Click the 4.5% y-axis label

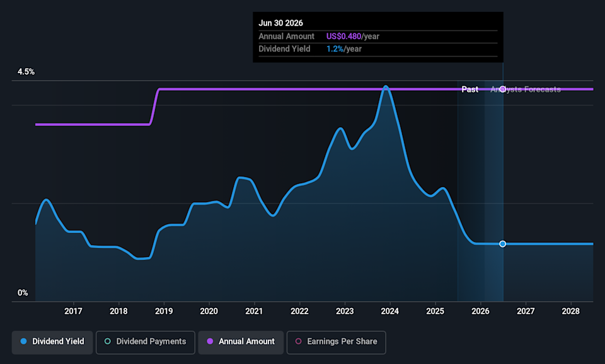coord(26,72)
